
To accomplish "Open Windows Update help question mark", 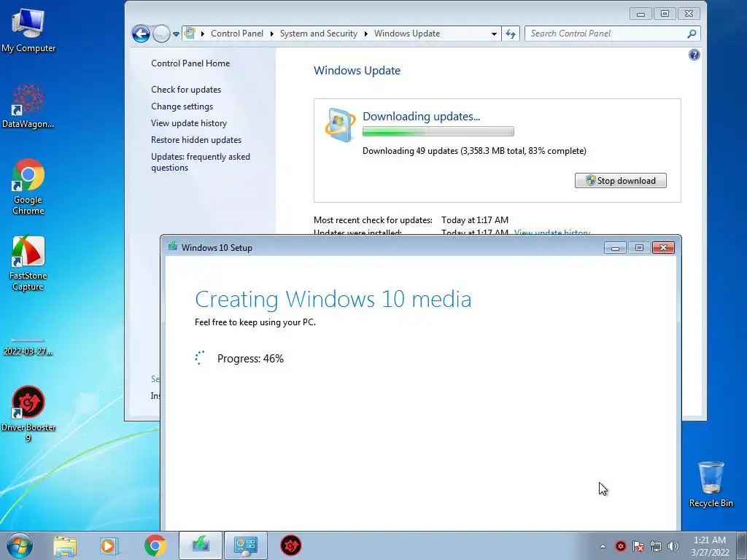I will (694, 55).
